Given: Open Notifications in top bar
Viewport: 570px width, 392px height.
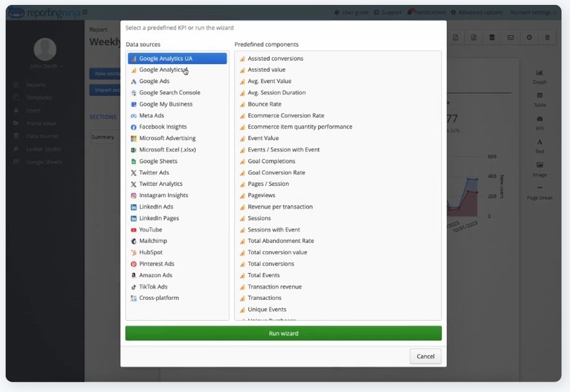Looking at the screenshot, I should [426, 13].
